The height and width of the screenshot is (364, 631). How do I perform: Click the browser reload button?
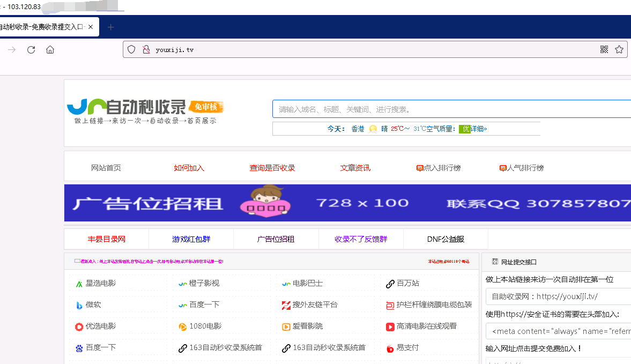click(x=31, y=50)
